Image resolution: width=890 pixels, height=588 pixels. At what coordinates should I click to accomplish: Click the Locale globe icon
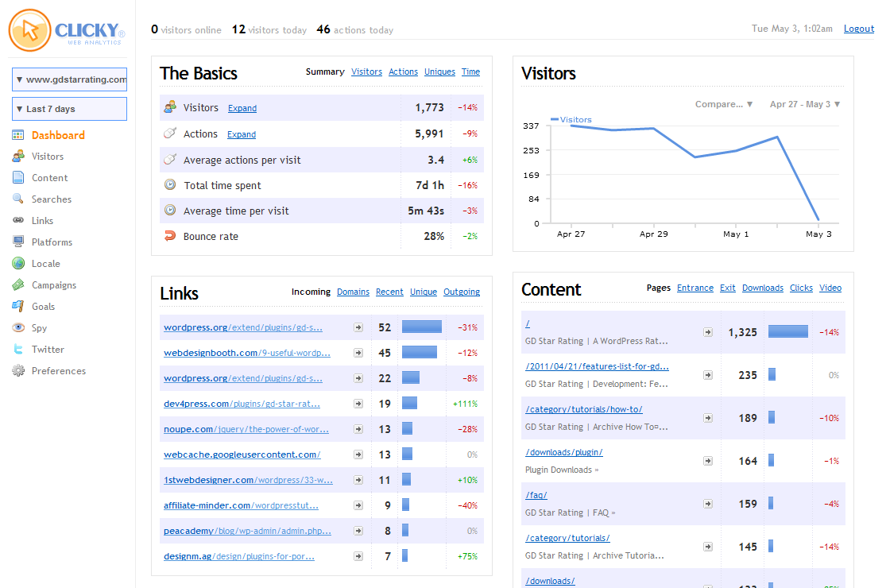click(18, 263)
